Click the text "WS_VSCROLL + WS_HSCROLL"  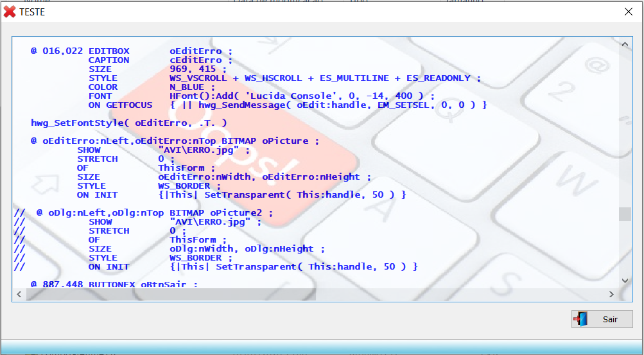pos(236,78)
